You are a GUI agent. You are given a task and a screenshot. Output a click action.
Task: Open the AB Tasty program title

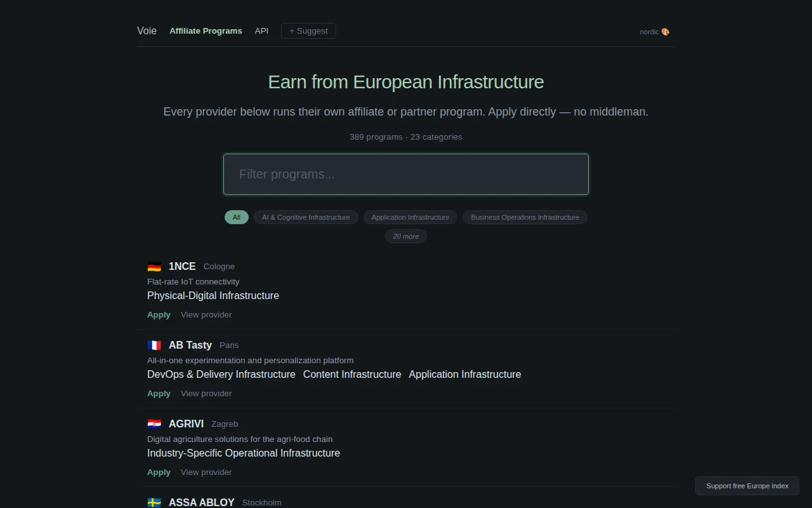click(190, 345)
